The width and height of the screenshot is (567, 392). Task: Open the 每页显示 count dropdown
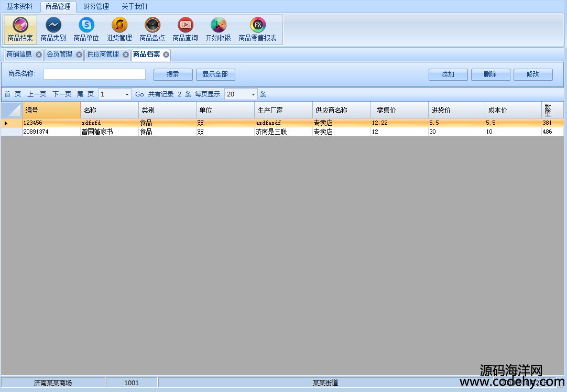pyautogui.click(x=253, y=94)
